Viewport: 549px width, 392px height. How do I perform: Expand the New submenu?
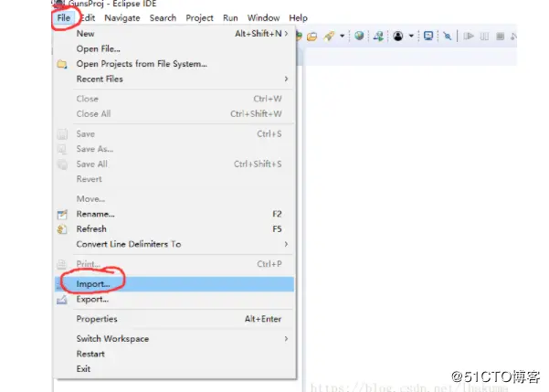pyautogui.click(x=174, y=34)
